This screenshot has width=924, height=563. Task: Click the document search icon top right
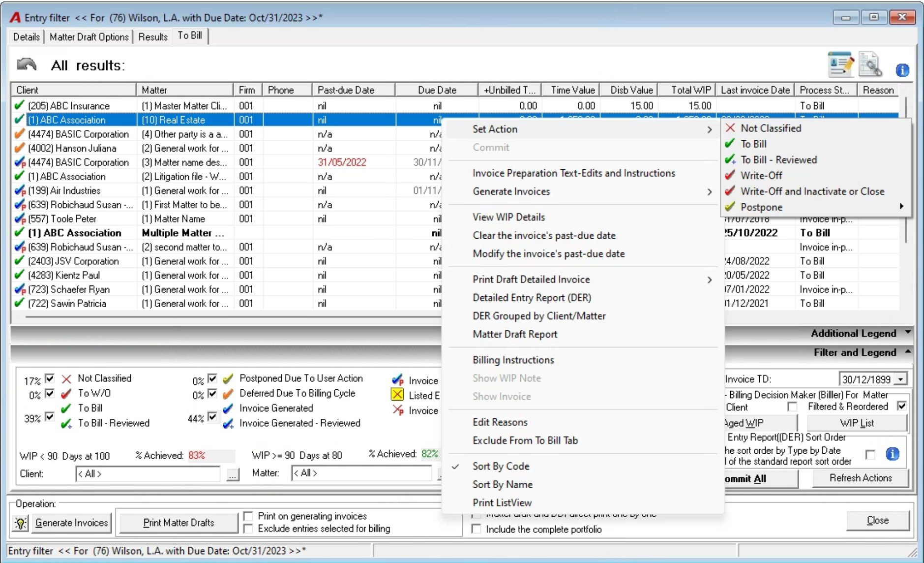click(870, 64)
